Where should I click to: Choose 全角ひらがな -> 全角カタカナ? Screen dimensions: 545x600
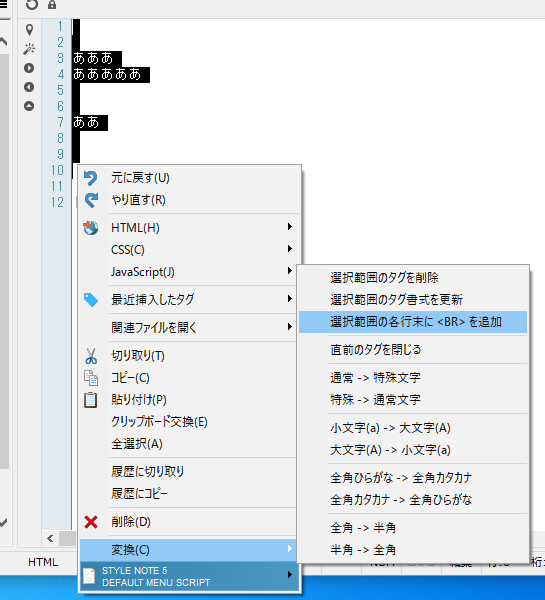(413, 478)
